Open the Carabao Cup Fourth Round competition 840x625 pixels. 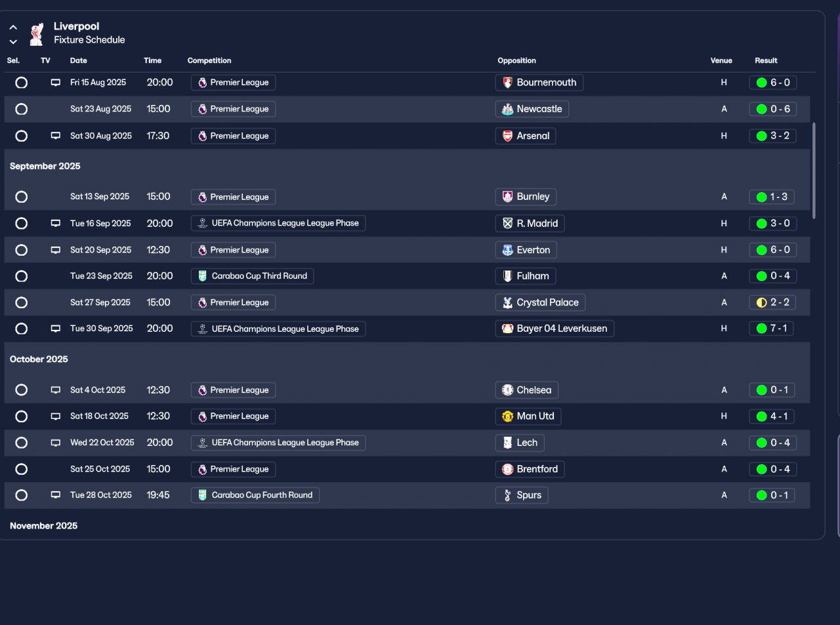[255, 495]
